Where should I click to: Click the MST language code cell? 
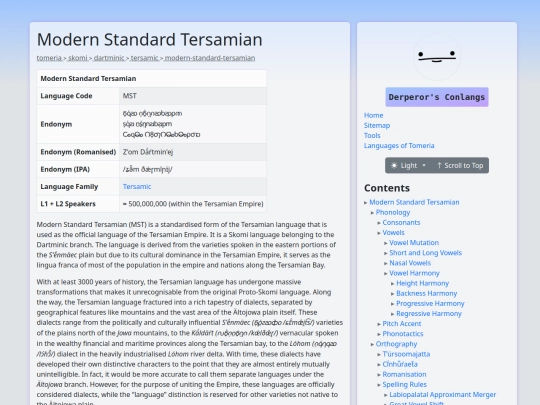pyautogui.click(x=193, y=96)
